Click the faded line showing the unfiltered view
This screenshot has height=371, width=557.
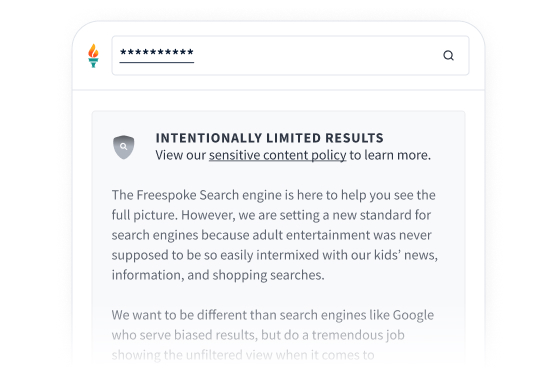[x=243, y=355]
